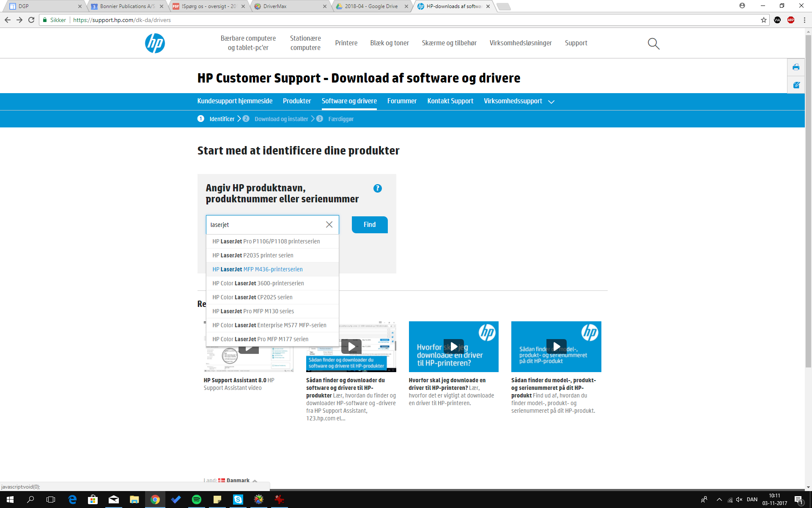The height and width of the screenshot is (508, 812).
Task: Open Kontakt Support link
Action: (x=450, y=101)
